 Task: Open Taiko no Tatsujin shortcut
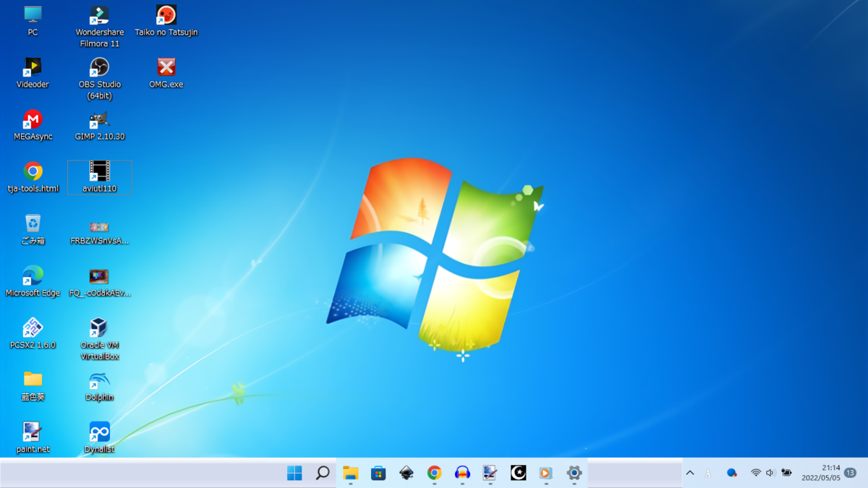tap(166, 21)
